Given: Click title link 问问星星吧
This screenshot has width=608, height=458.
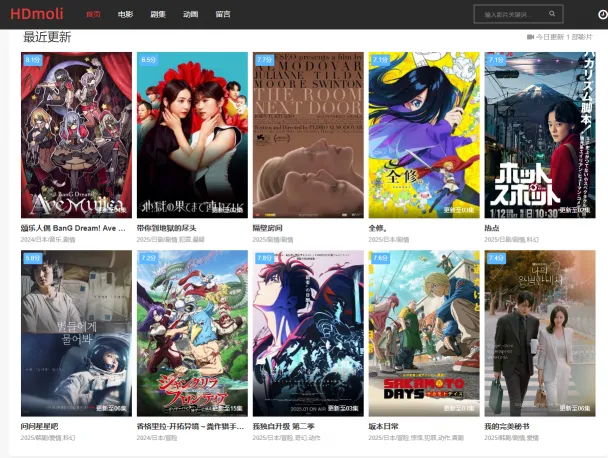Looking at the screenshot, I should [x=40, y=426].
